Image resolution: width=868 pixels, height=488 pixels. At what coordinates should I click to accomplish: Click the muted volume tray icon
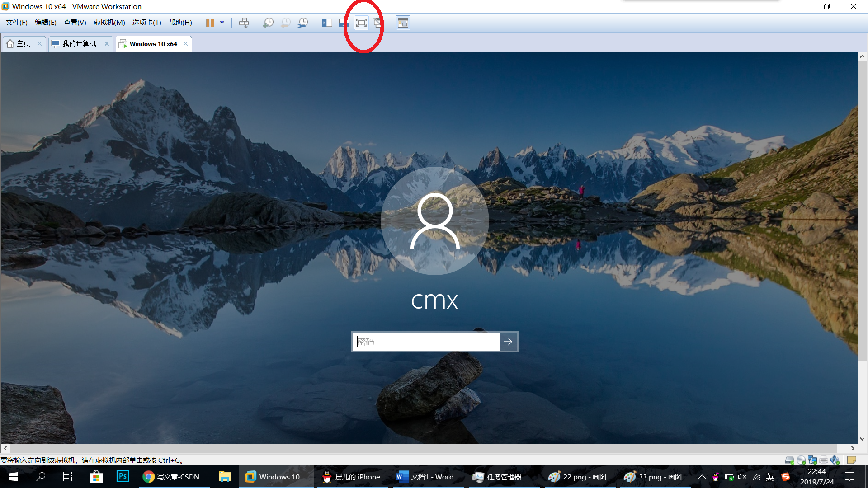[x=742, y=477]
